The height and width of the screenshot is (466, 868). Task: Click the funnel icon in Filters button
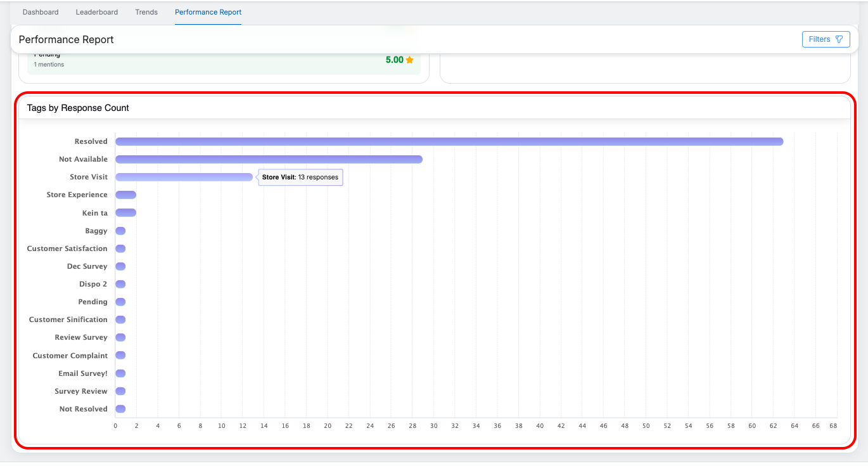point(839,39)
